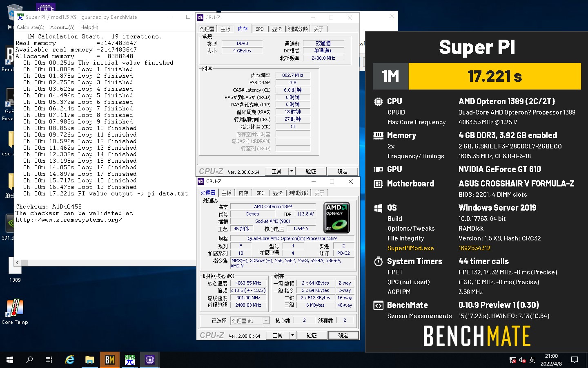Click Super PI title bar app icon
This screenshot has width=588, height=368.
[20, 17]
